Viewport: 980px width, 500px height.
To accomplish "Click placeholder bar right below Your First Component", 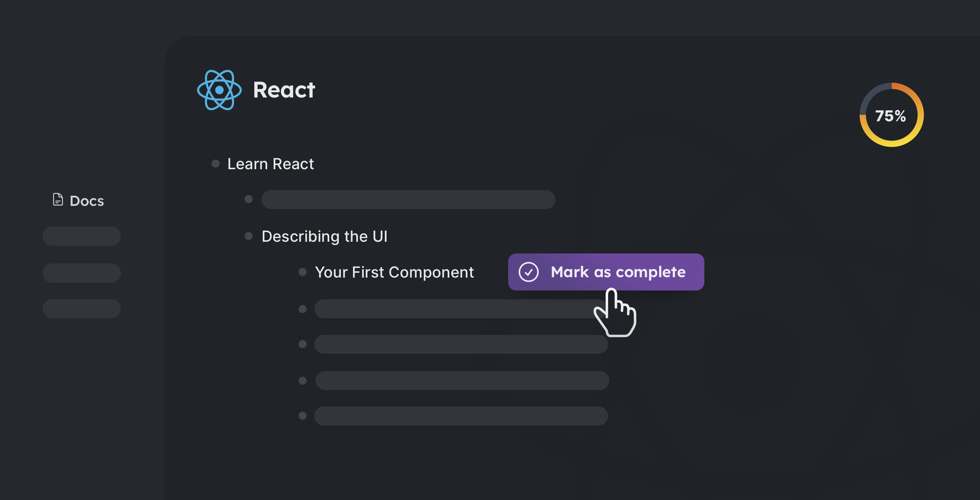I will [x=451, y=309].
